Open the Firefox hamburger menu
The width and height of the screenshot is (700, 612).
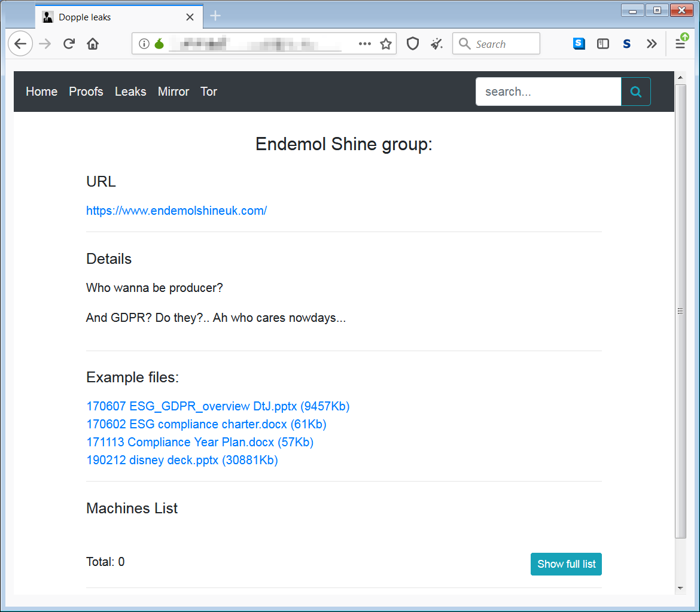pyautogui.click(x=680, y=44)
